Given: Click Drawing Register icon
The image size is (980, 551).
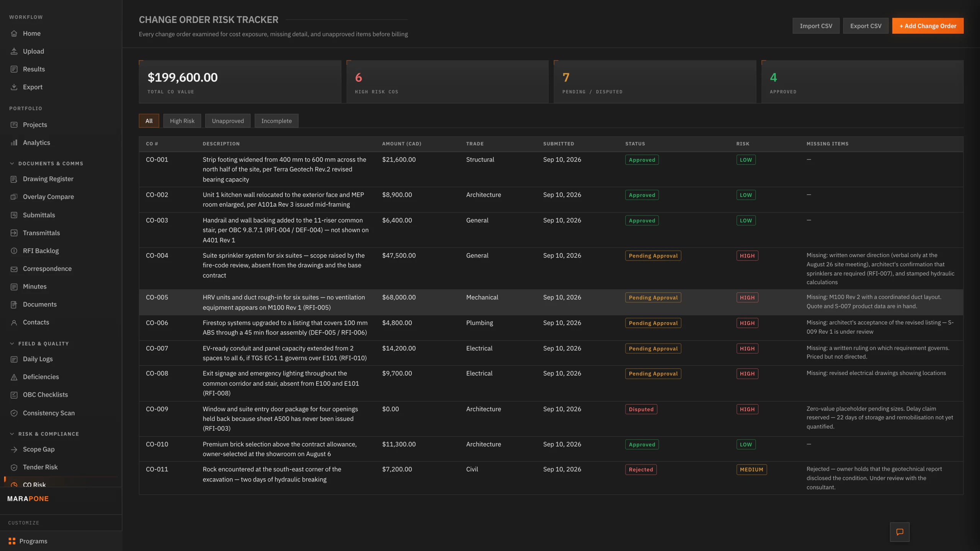Looking at the screenshot, I should 14,179.
